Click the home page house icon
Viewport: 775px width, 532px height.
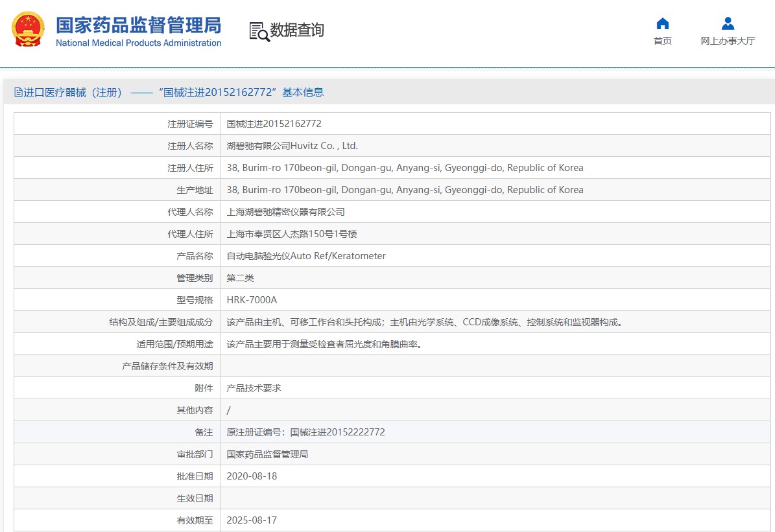tap(662, 24)
